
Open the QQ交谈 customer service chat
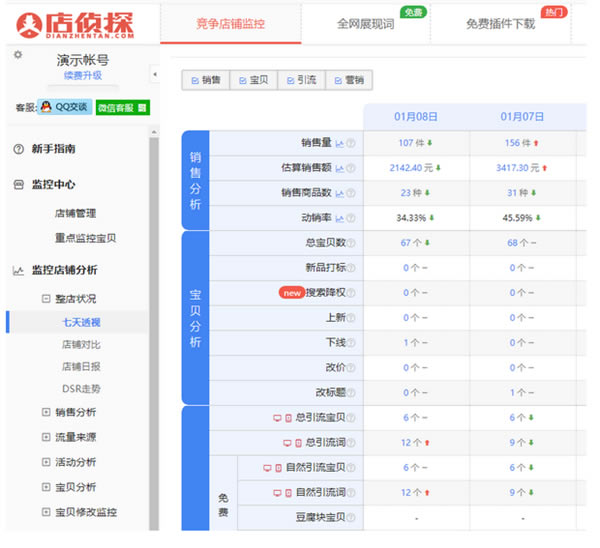tap(63, 107)
